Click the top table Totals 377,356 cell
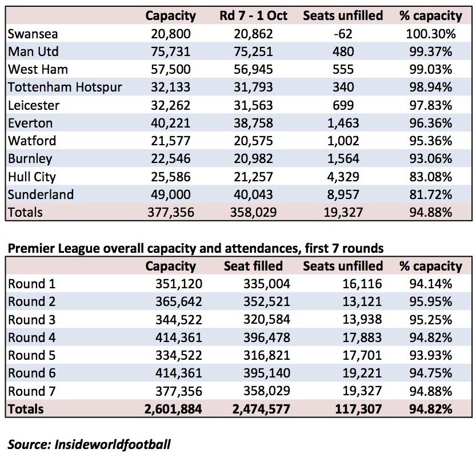The image size is (476, 457). click(x=171, y=212)
